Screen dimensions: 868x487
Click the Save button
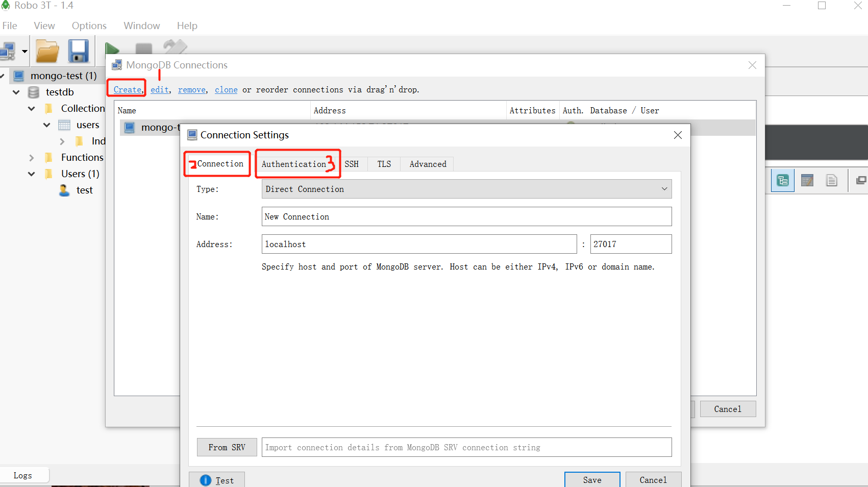pyautogui.click(x=592, y=480)
